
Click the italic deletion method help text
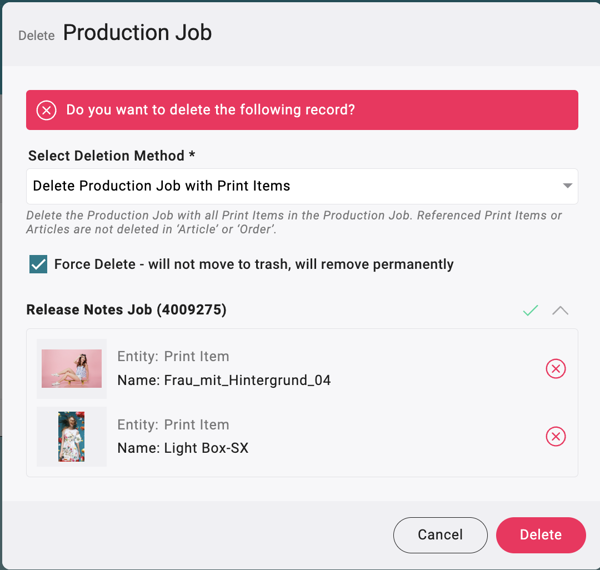pyautogui.click(x=294, y=223)
